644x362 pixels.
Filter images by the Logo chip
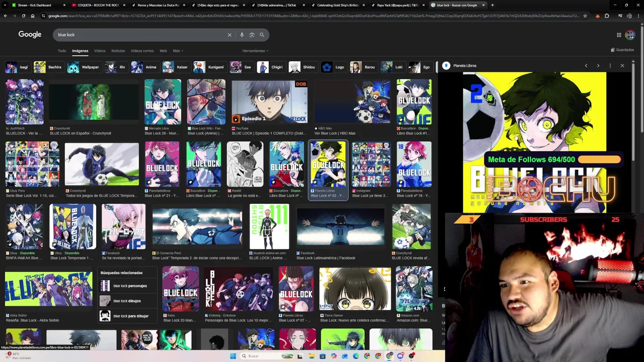coord(334,67)
